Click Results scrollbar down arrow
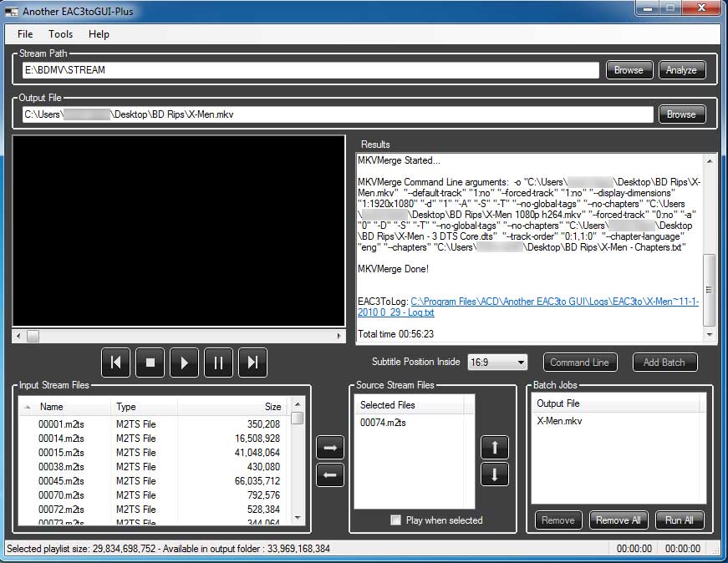This screenshot has height=563, width=728. (x=710, y=335)
